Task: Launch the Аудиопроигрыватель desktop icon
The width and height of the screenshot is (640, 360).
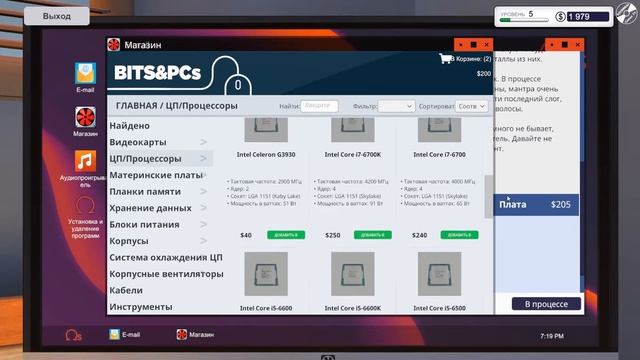Action: click(x=85, y=161)
